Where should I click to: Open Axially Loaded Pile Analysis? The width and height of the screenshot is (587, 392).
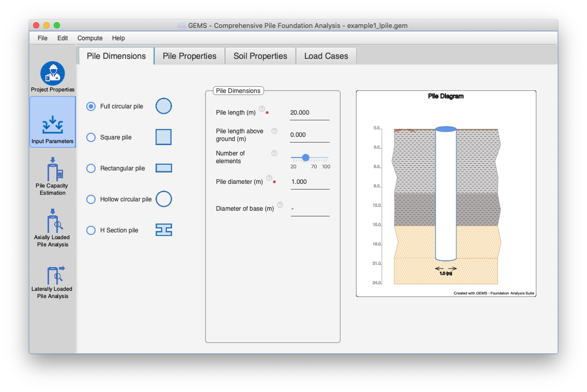(52, 229)
